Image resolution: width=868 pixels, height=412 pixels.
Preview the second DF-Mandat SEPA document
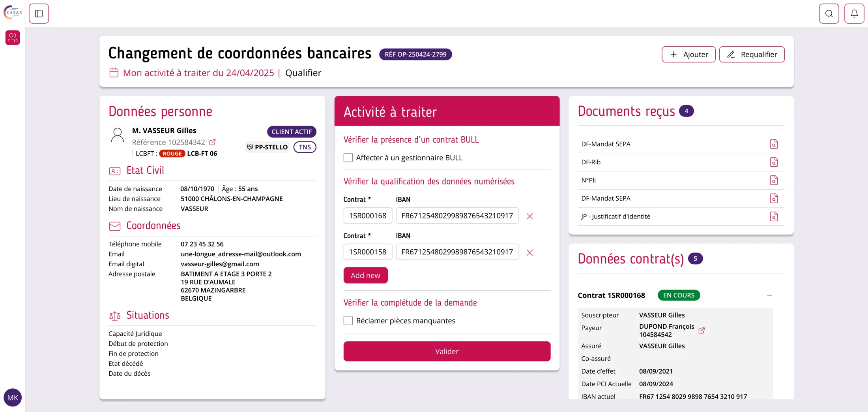(774, 198)
